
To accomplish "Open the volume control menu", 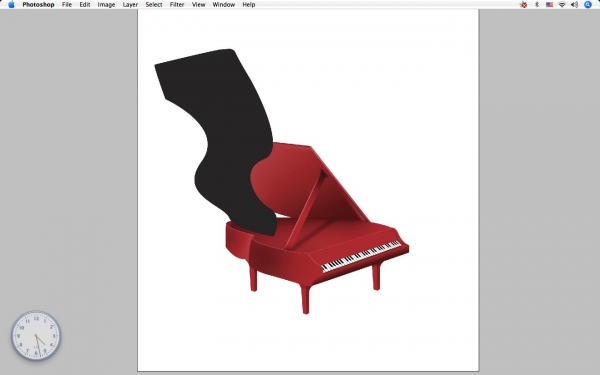I will pos(574,5).
